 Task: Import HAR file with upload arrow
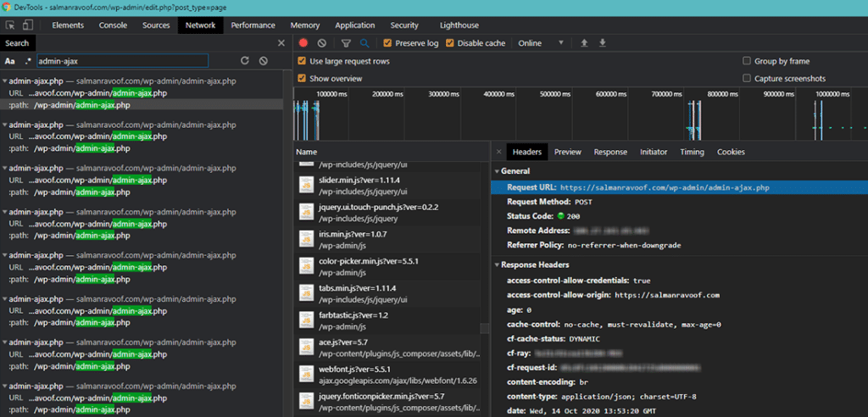pyautogui.click(x=584, y=43)
